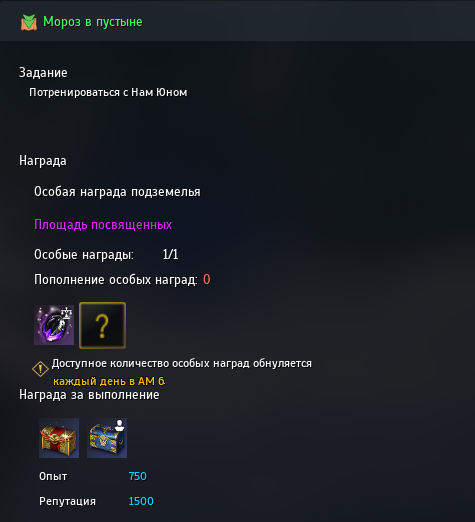Click the green quest scroll icon

click(x=29, y=22)
